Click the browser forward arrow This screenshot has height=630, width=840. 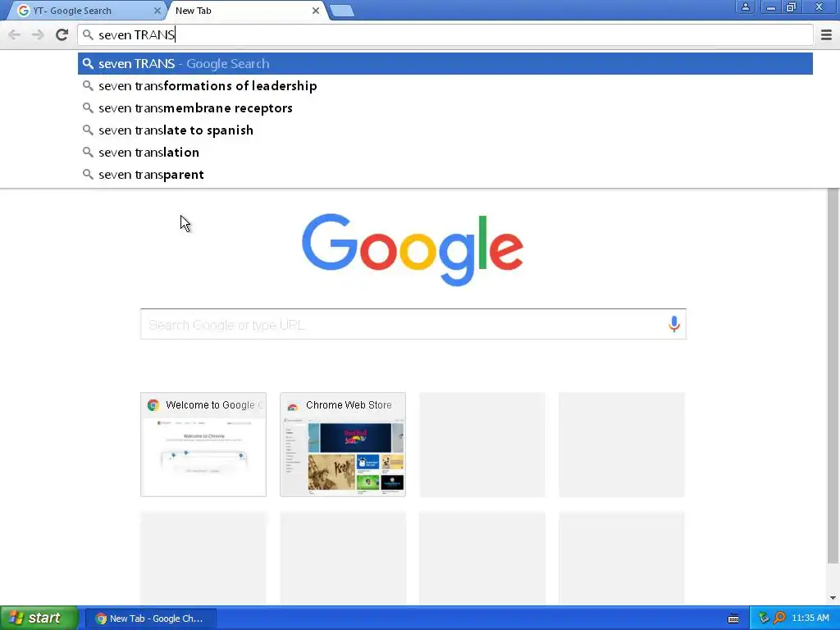coord(38,35)
